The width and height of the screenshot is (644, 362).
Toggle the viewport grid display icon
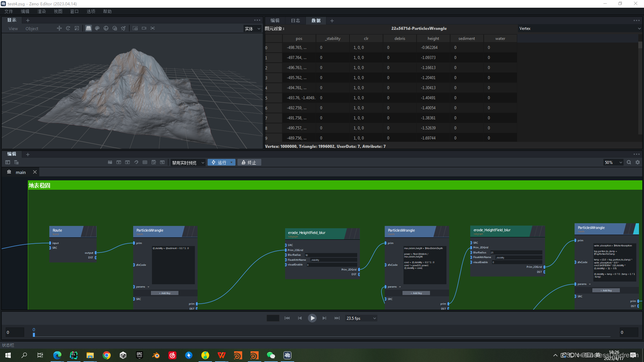[89, 28]
